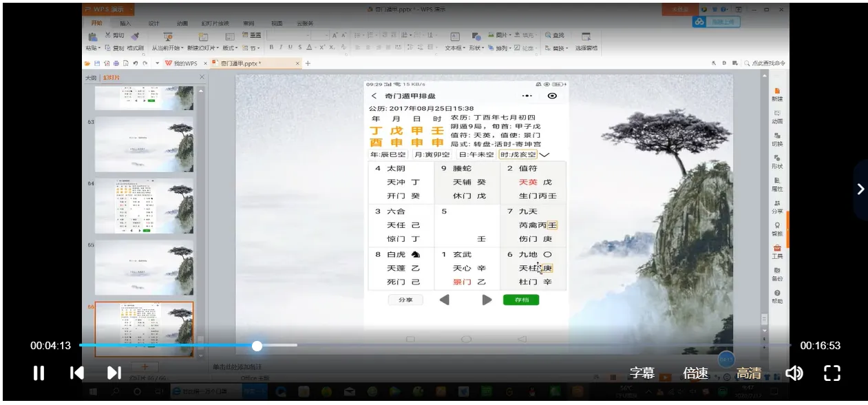Increase font size with larger A icon
868x405 pixels.
point(335,35)
